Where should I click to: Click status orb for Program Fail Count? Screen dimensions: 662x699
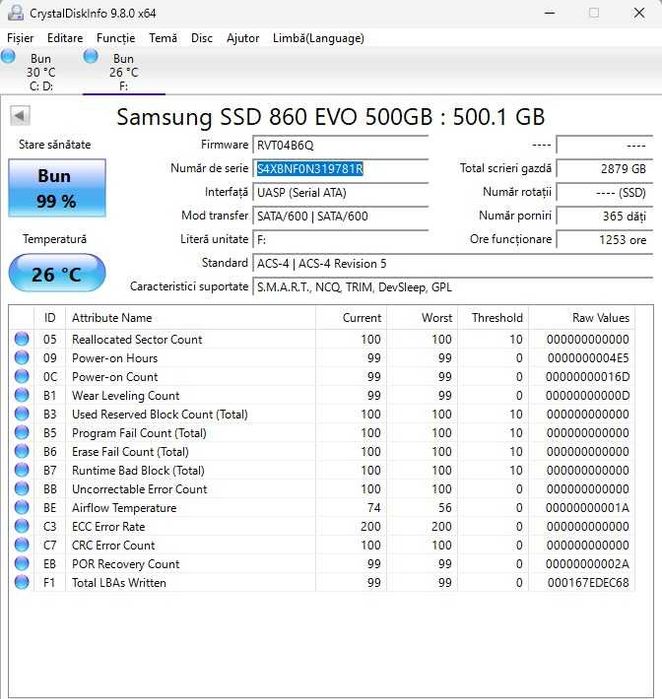click(21, 433)
